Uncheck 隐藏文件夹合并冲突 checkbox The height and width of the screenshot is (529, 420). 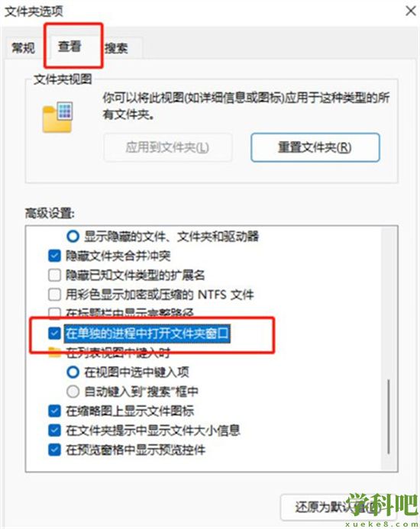pos(54,256)
